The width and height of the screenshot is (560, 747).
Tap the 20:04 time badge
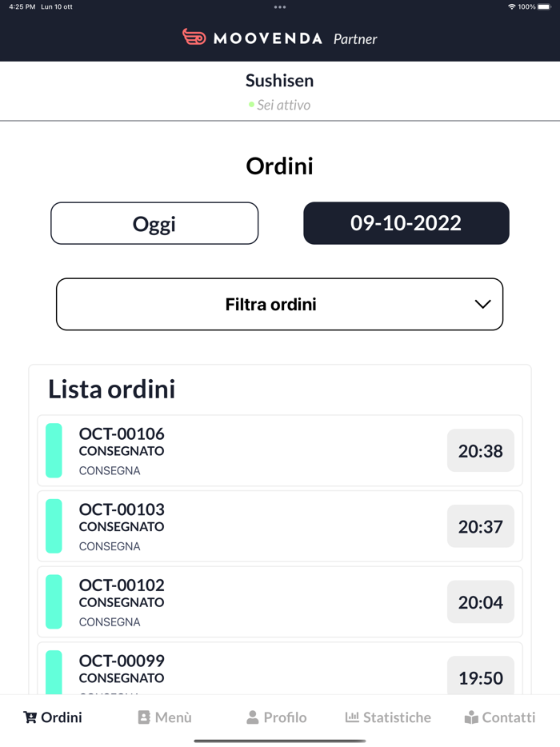[480, 602]
